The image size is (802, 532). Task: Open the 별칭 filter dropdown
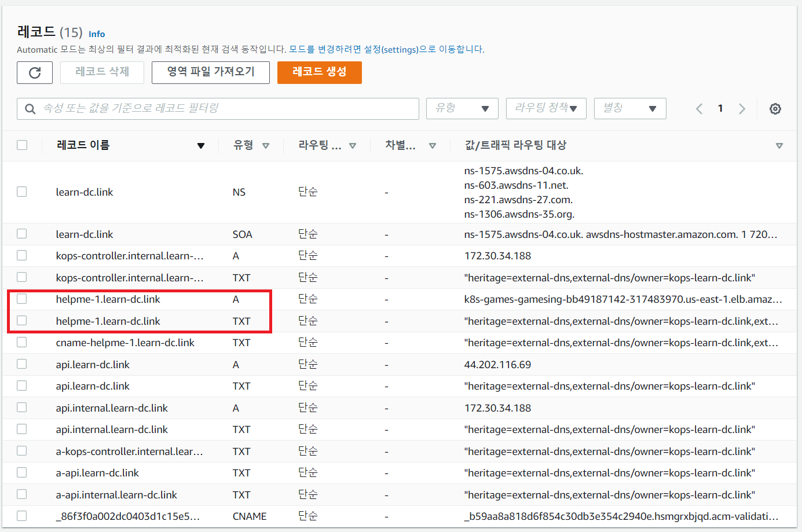click(629, 108)
